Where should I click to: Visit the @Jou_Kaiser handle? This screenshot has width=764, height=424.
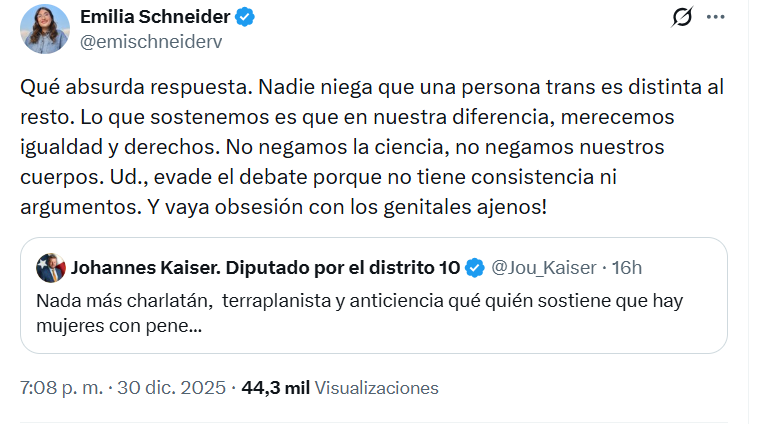(x=545, y=268)
